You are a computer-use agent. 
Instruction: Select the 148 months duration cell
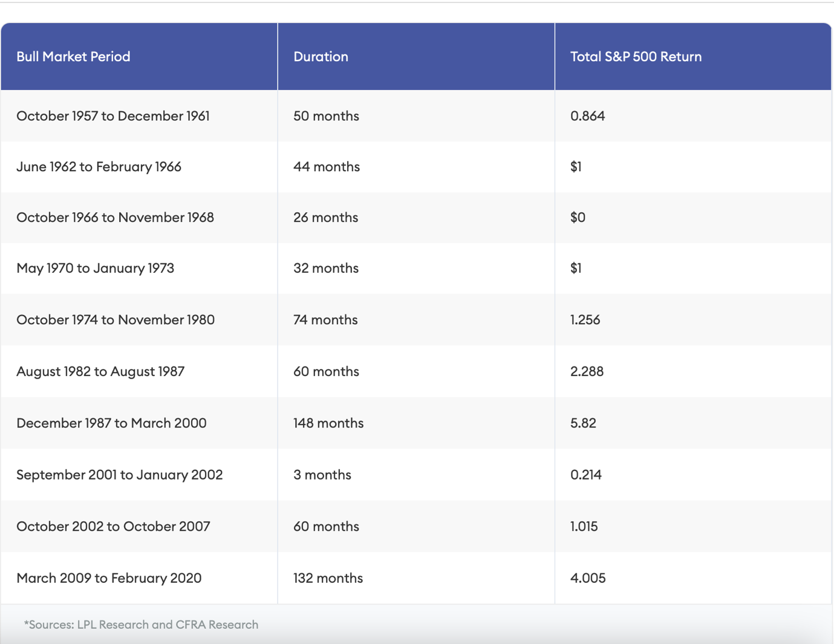pos(328,423)
